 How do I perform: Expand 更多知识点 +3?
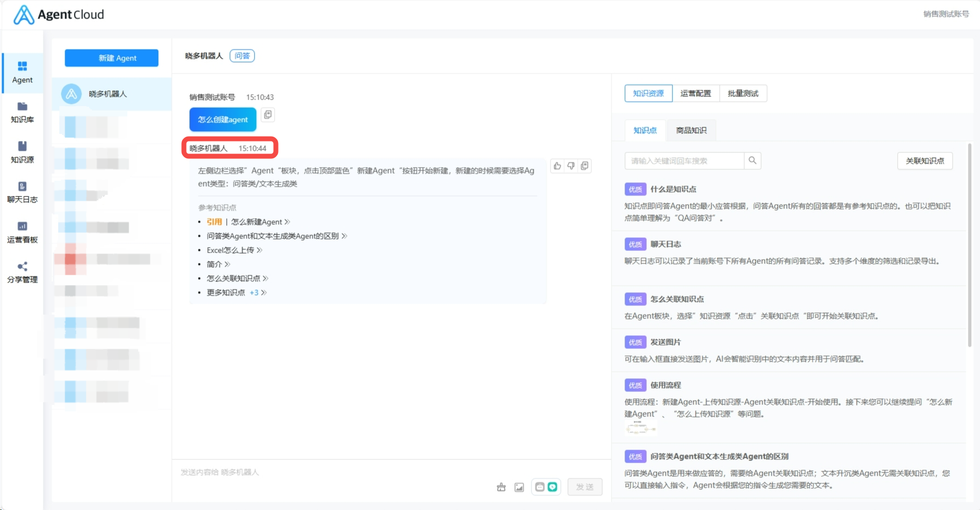(237, 293)
